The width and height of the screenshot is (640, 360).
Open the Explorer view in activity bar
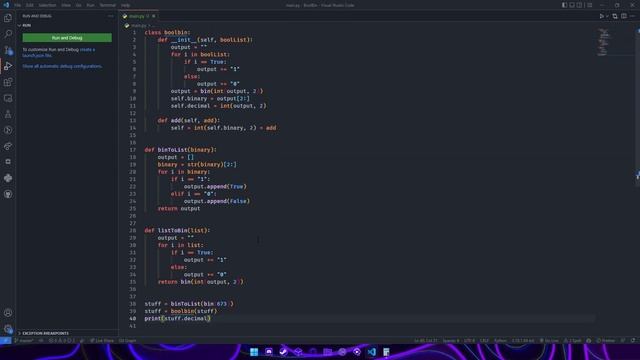pyautogui.click(x=8, y=18)
